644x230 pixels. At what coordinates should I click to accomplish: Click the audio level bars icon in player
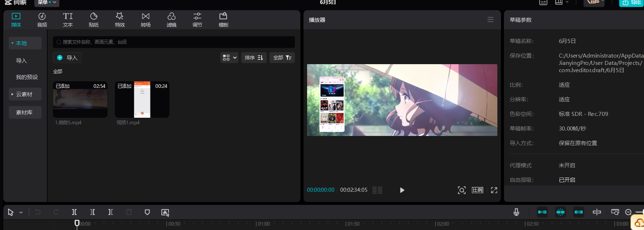[x=377, y=190]
